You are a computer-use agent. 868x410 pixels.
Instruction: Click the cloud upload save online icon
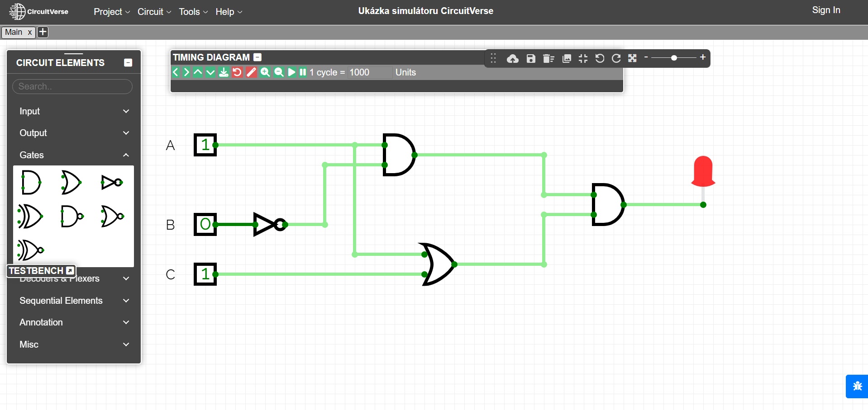pos(512,58)
